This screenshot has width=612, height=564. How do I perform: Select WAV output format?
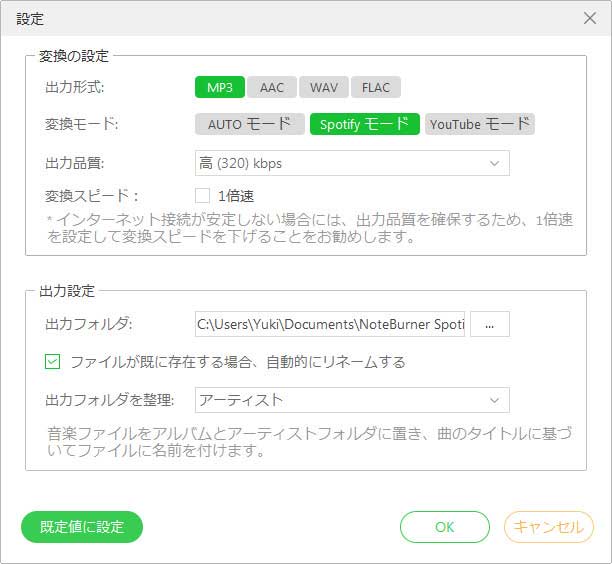(324, 87)
